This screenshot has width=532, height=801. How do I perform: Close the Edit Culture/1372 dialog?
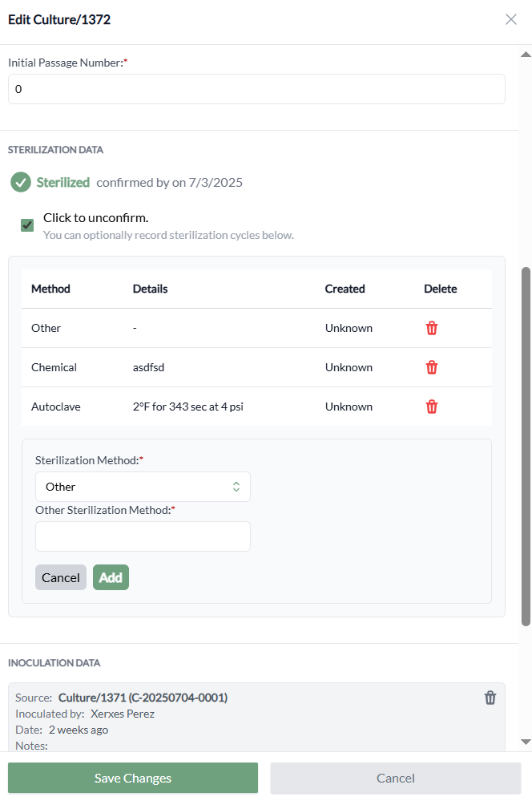(511, 19)
